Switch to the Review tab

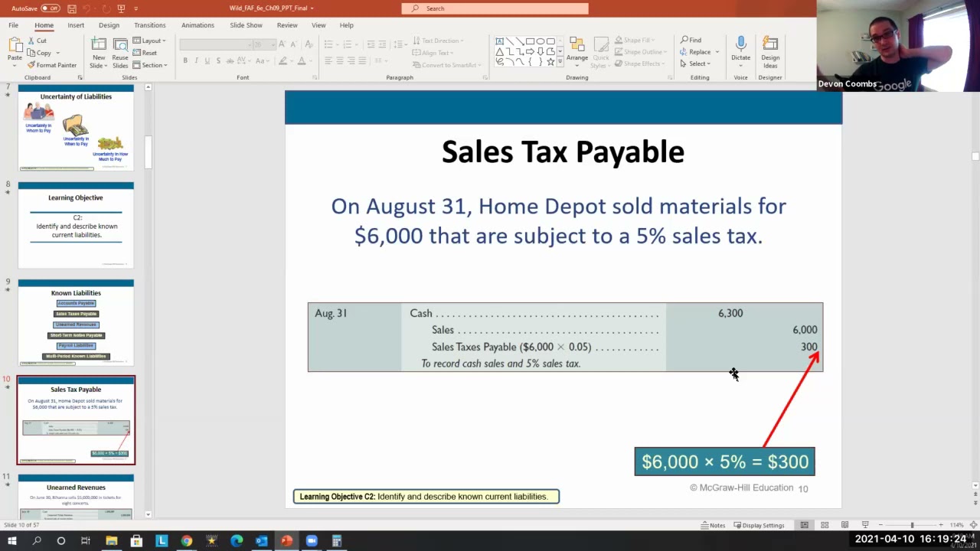click(287, 25)
